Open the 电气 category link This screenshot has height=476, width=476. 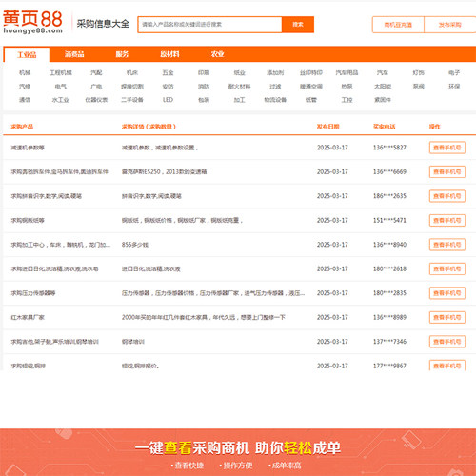point(61,87)
